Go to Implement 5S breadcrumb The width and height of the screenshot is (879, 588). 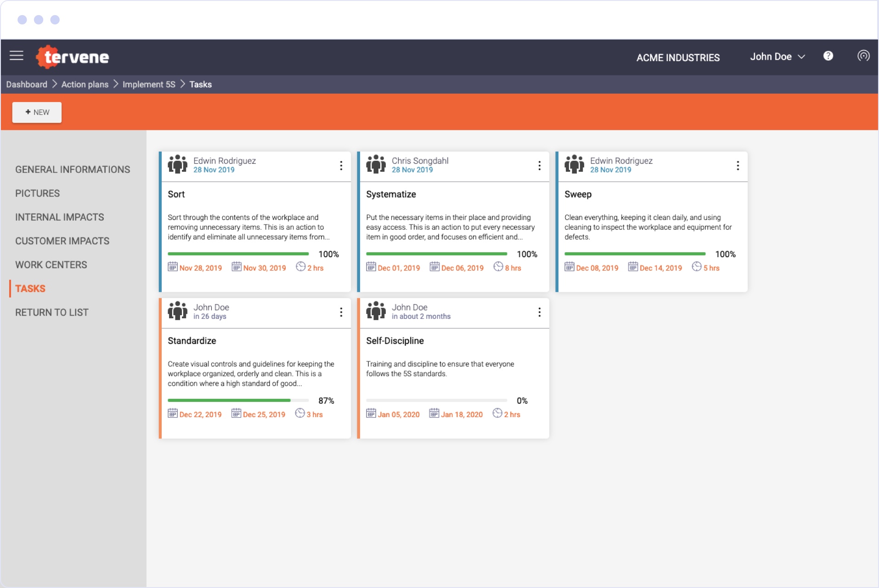(x=149, y=85)
